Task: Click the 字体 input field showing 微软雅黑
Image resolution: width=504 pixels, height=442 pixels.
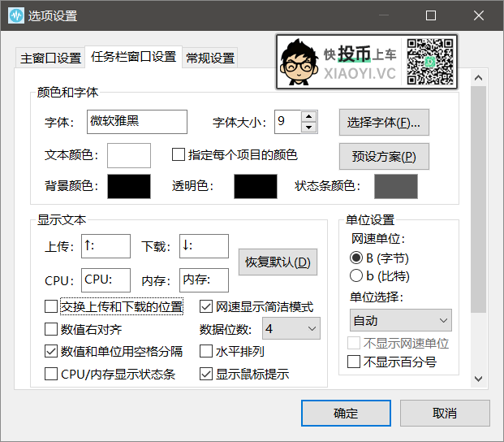Action: pos(137,122)
